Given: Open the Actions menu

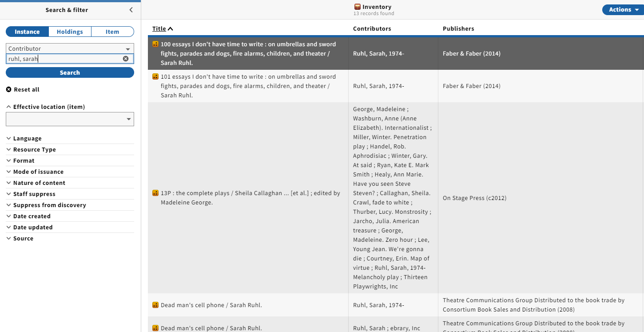Looking at the screenshot, I should pos(623,10).
